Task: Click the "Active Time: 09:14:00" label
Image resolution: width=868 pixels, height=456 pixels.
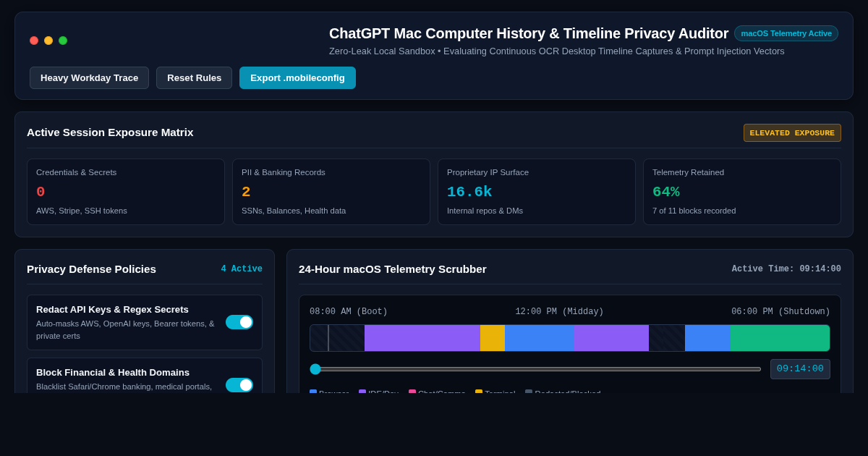Action: (786, 269)
